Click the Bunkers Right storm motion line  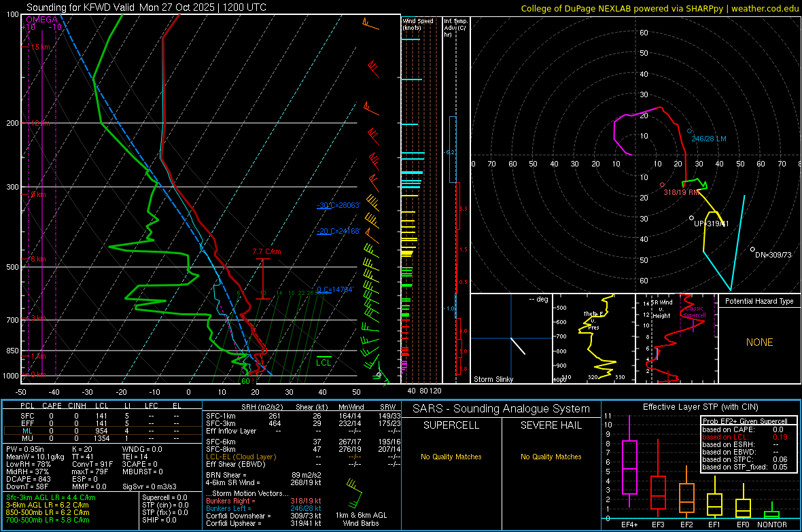[x=264, y=501]
